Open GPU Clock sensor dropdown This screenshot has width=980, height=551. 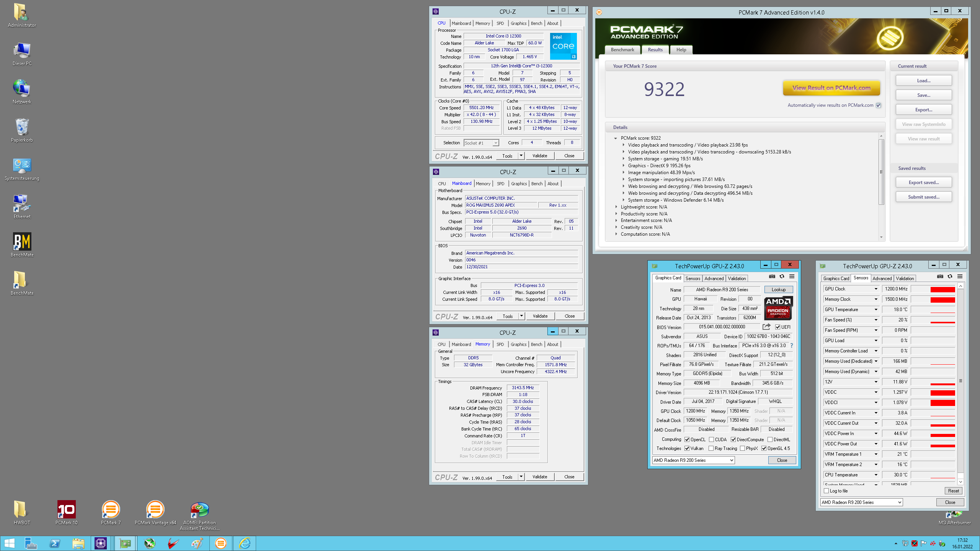pos(875,289)
